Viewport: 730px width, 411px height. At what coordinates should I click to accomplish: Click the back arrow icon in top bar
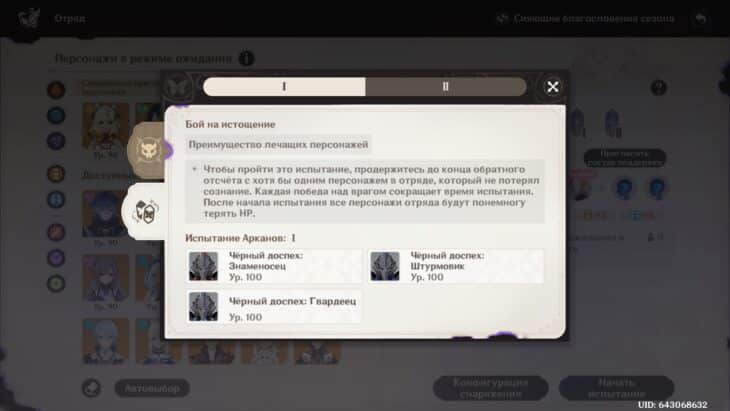point(701,19)
